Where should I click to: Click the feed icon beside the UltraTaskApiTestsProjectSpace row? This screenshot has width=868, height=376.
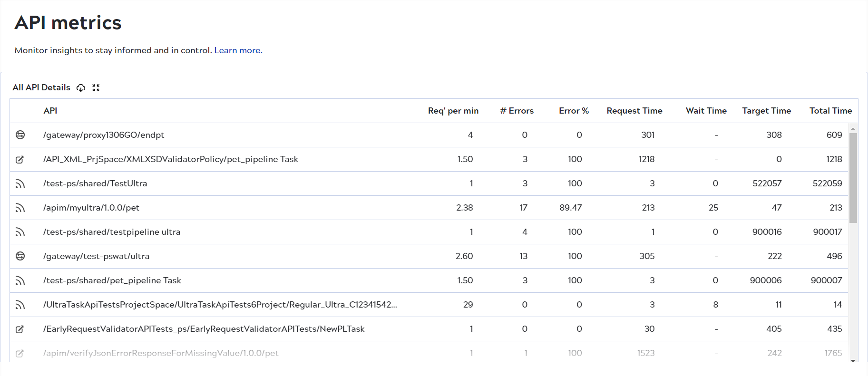[x=20, y=305]
